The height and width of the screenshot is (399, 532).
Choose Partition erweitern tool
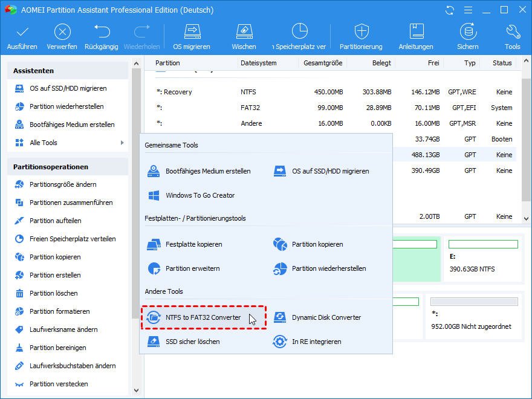pos(184,268)
